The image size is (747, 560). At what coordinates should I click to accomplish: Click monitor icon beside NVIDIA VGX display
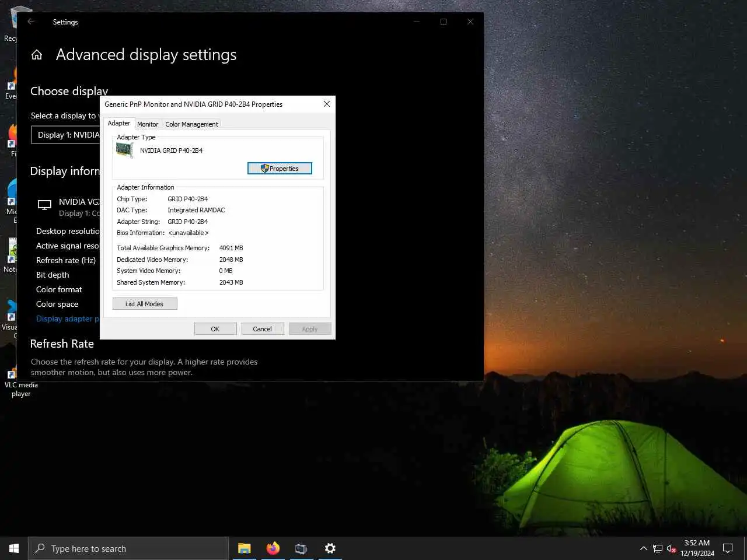click(44, 205)
